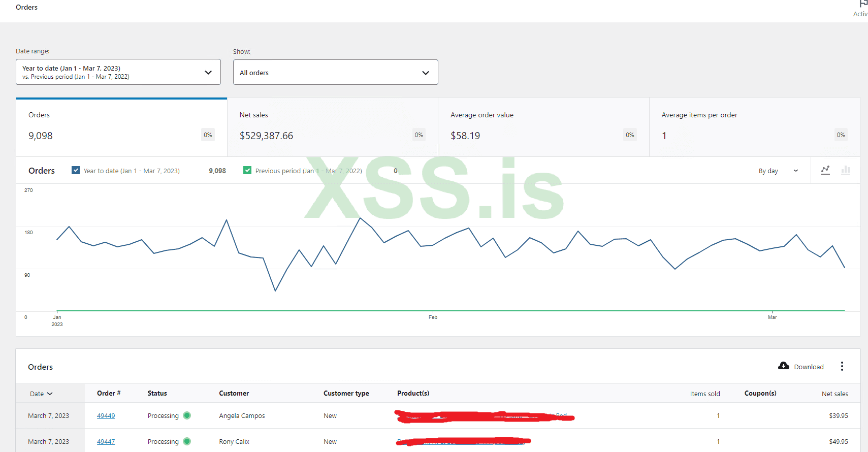Screen dimensions: 868x452
Task: Click the Coupon(s) column header
Action: click(760, 393)
